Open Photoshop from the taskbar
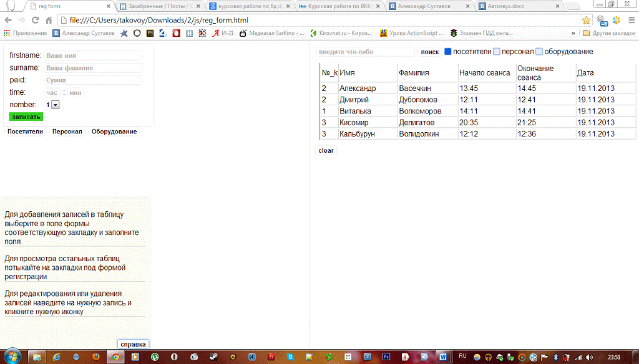 [x=386, y=357]
